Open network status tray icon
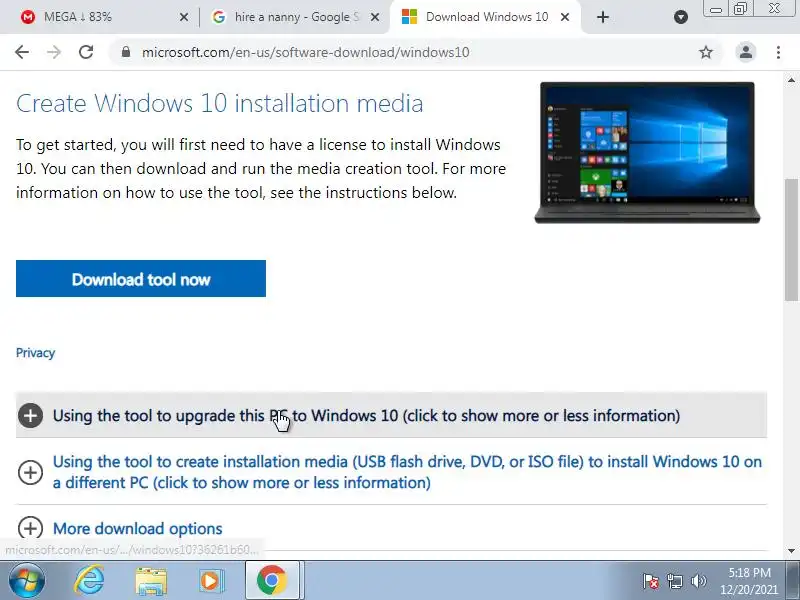Image resolution: width=800 pixels, height=600 pixels. click(x=674, y=581)
